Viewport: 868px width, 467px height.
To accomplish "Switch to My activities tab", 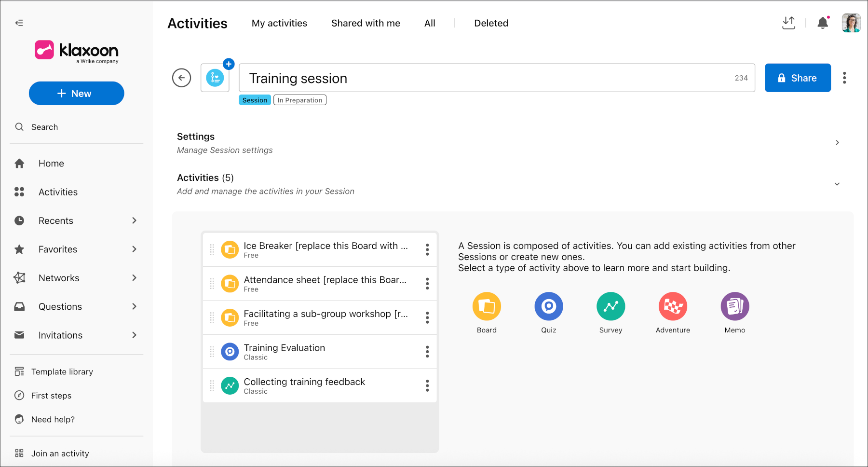I will [279, 23].
